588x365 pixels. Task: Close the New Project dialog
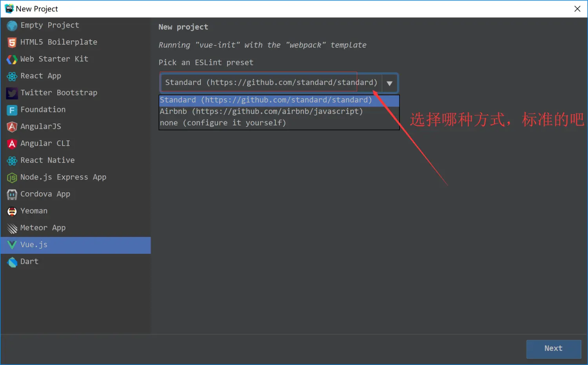[x=577, y=9]
